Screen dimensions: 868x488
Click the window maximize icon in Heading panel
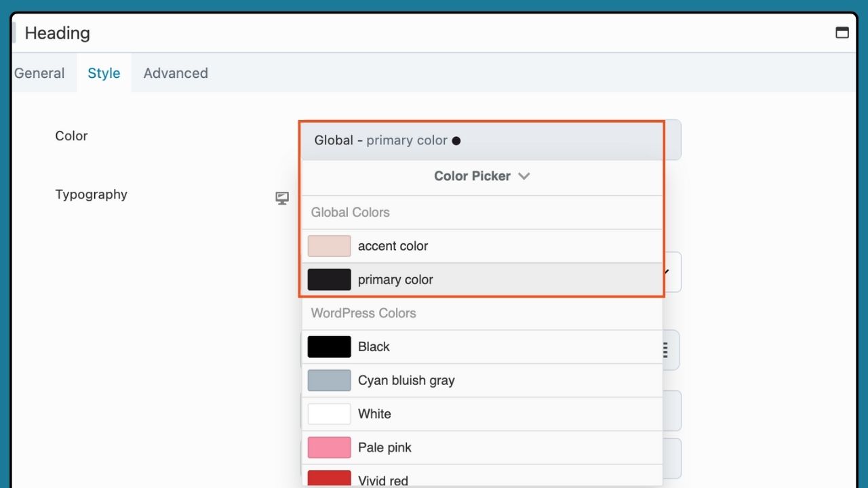pyautogui.click(x=842, y=33)
